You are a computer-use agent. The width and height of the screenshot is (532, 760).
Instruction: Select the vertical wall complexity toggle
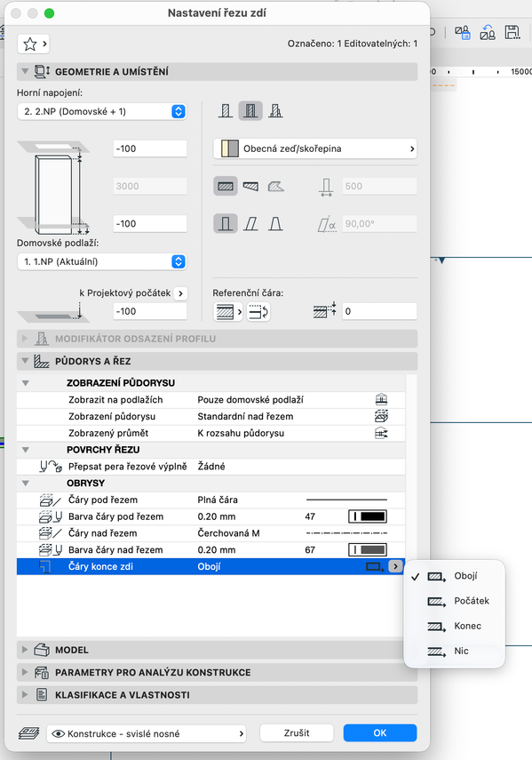[226, 223]
